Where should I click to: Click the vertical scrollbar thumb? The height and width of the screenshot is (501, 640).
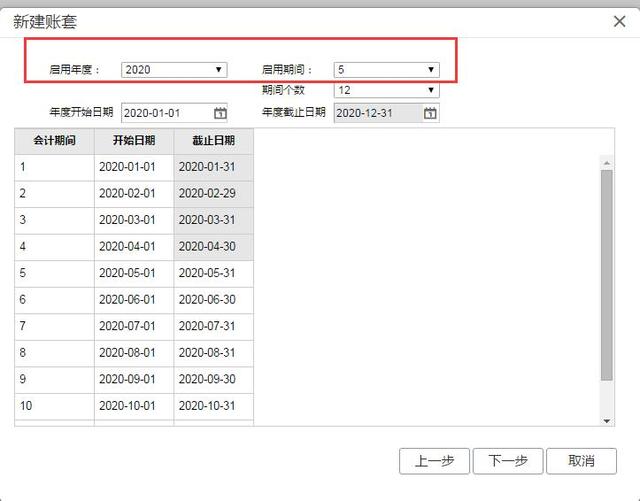pyautogui.click(x=607, y=275)
